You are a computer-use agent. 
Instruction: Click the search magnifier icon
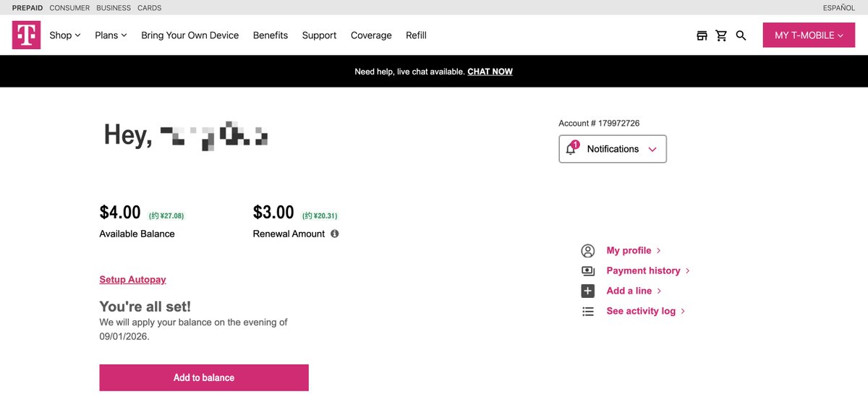point(741,35)
